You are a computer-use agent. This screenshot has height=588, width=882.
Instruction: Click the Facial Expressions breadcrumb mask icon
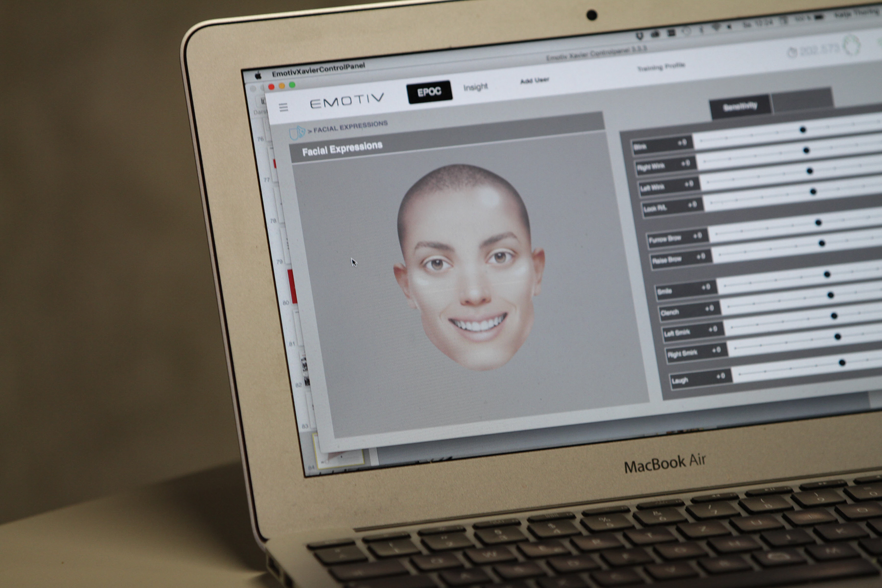(297, 133)
